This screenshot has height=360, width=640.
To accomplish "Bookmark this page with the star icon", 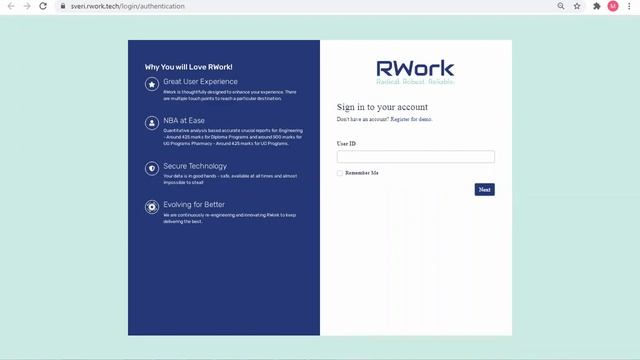I will click(x=577, y=6).
